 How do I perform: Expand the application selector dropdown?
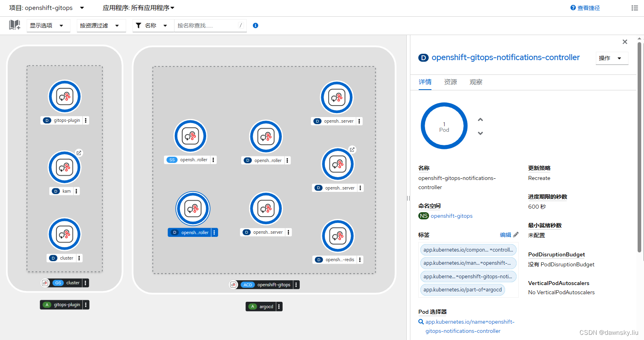coord(139,8)
